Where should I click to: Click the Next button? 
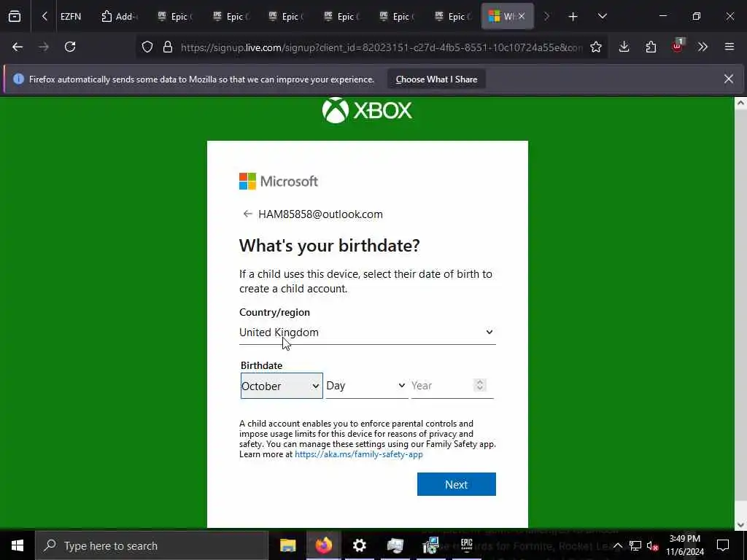(457, 484)
